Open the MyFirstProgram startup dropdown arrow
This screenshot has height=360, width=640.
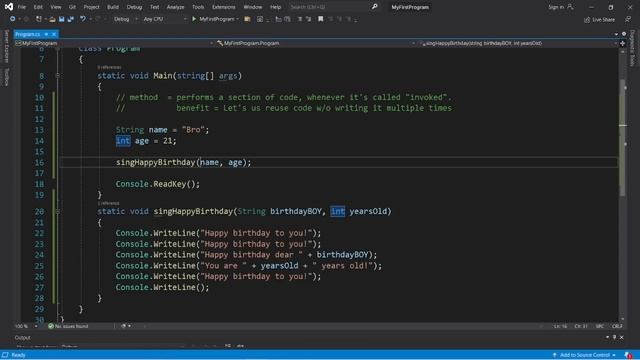tap(238, 19)
